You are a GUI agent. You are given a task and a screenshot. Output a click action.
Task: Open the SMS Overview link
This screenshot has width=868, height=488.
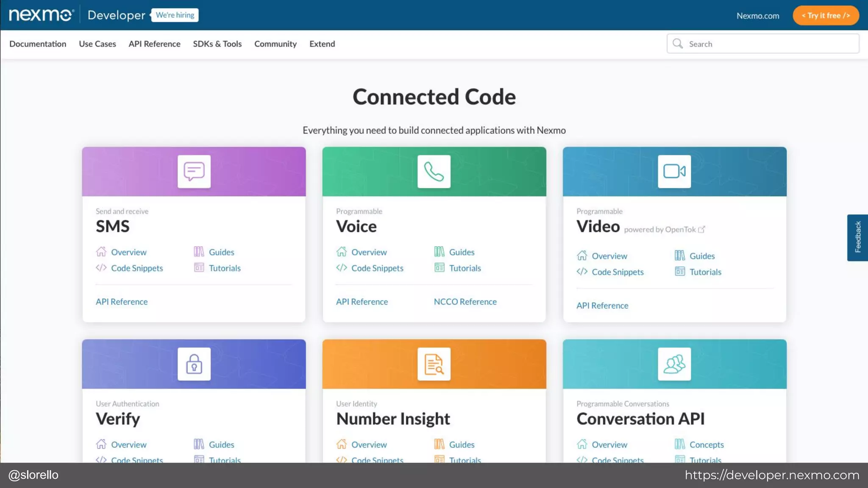pos(129,252)
